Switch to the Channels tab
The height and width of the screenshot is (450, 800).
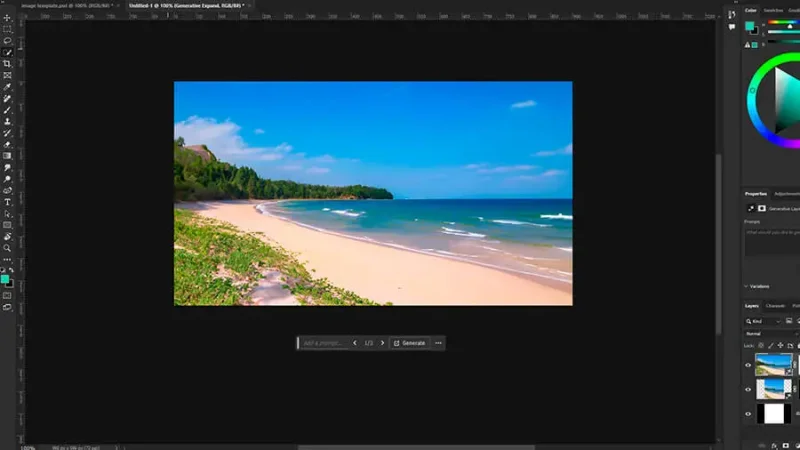coord(775,306)
